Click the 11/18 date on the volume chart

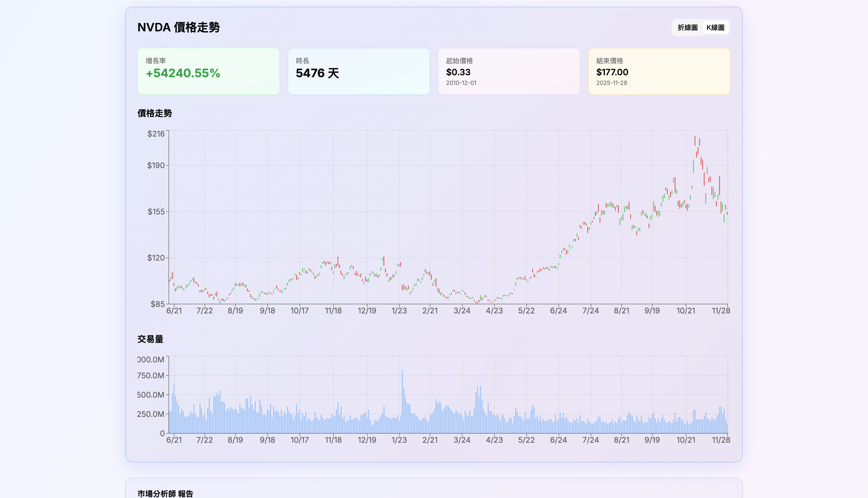(x=333, y=440)
